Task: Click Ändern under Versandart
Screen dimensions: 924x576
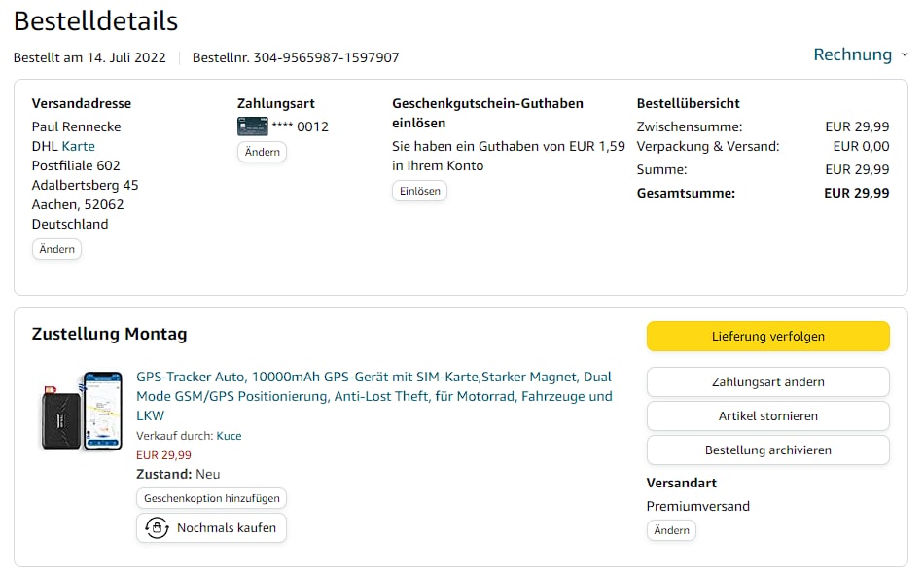Action: pos(671,530)
